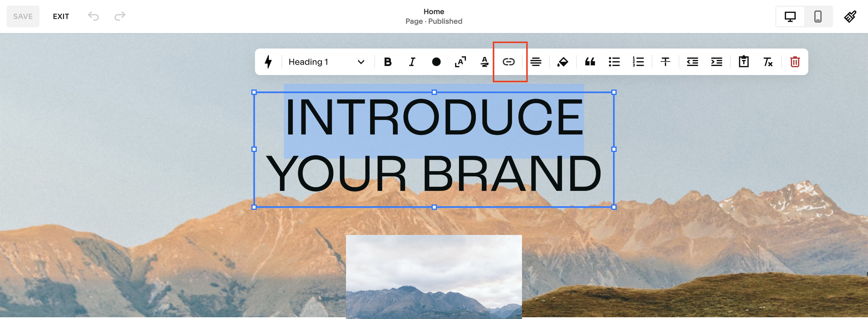Click the Page · Published status text
The image size is (868, 319).
(434, 21)
